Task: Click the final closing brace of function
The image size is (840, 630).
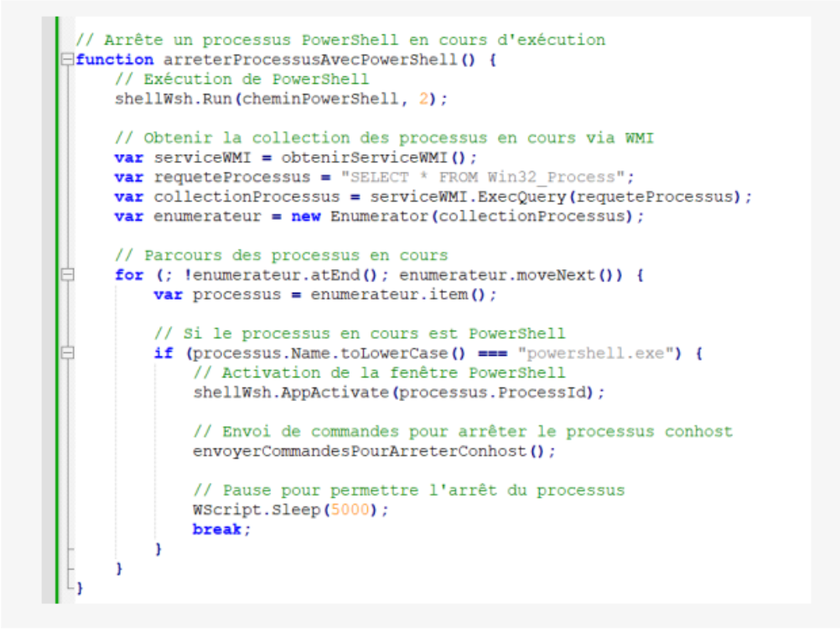Action: [80, 588]
